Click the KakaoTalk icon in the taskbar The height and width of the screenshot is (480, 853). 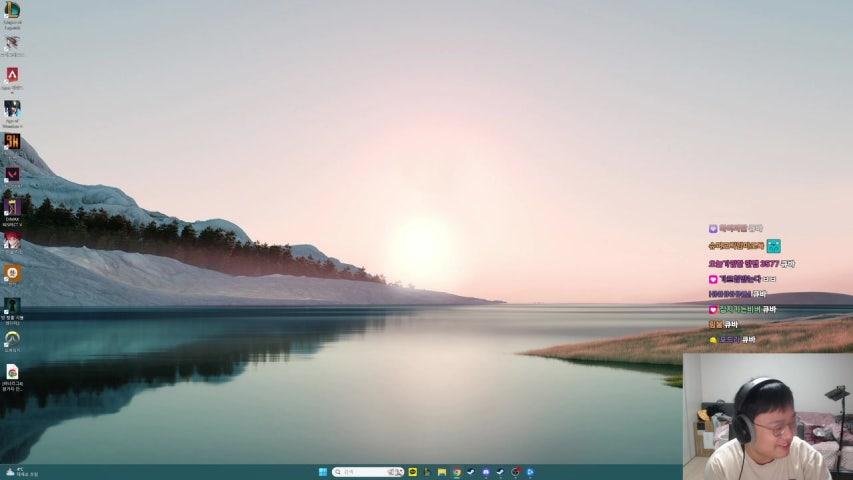[x=413, y=472]
